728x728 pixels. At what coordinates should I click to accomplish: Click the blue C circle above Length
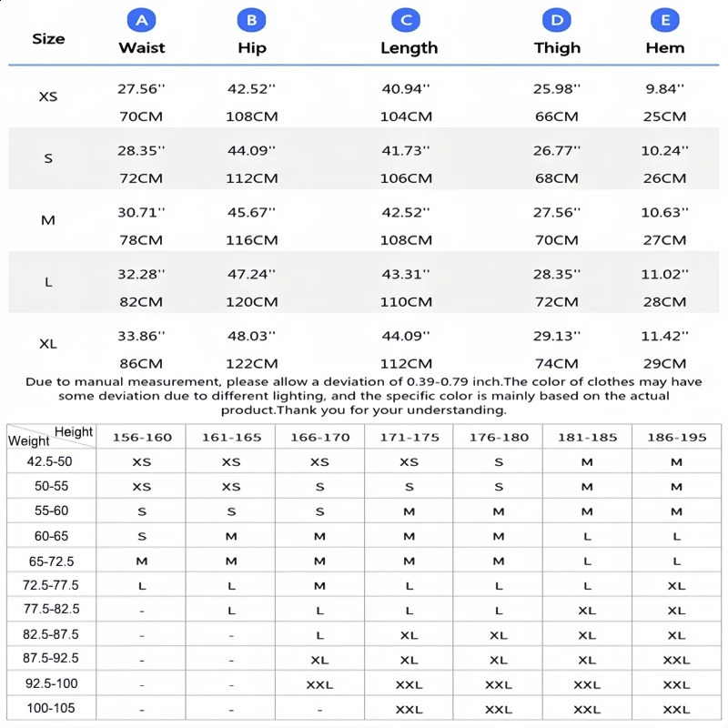click(406, 20)
